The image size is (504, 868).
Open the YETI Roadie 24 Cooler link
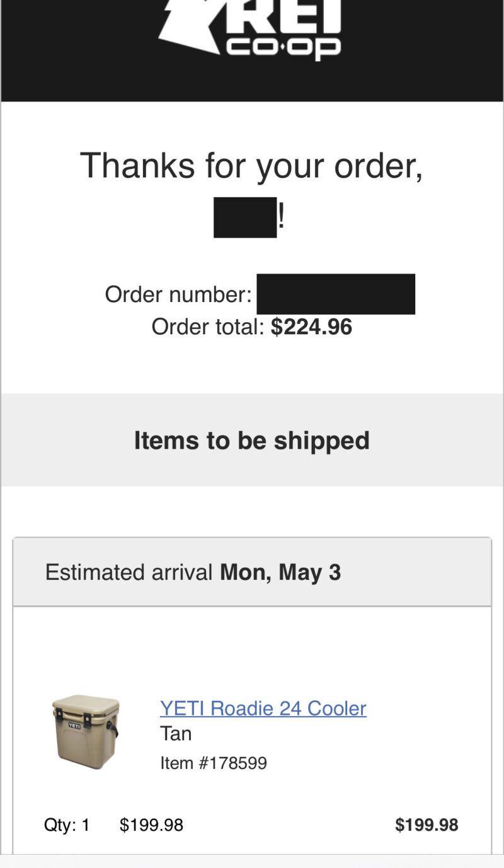[x=263, y=708]
